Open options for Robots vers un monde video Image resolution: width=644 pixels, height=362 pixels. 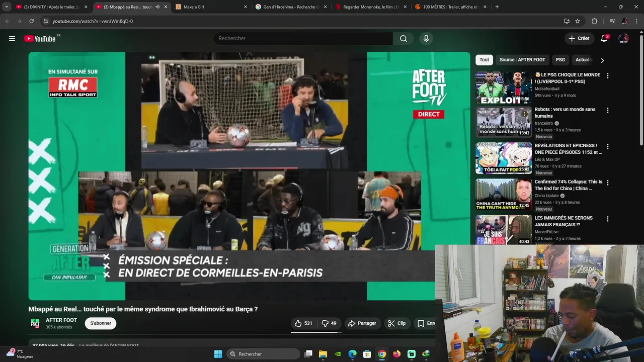coord(607,110)
